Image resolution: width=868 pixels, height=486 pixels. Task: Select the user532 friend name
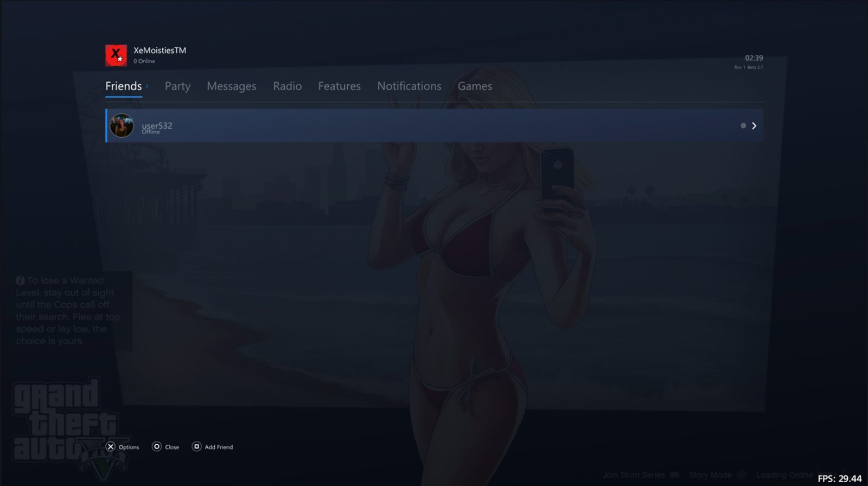click(157, 125)
